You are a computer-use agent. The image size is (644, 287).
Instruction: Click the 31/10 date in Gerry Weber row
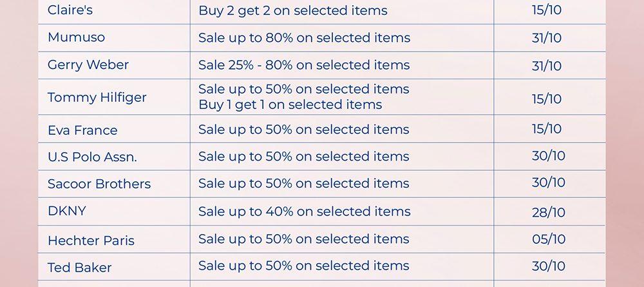tap(547, 66)
